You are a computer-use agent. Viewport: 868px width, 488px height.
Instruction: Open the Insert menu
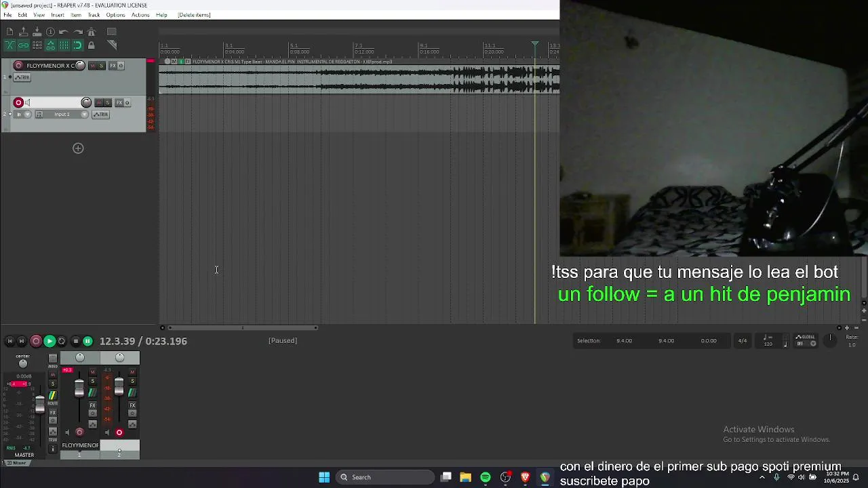click(58, 15)
